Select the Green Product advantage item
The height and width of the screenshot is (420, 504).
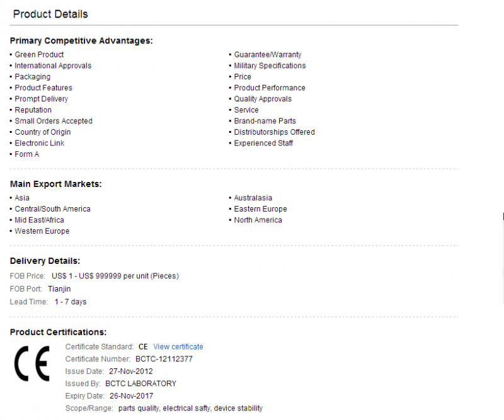coord(39,55)
